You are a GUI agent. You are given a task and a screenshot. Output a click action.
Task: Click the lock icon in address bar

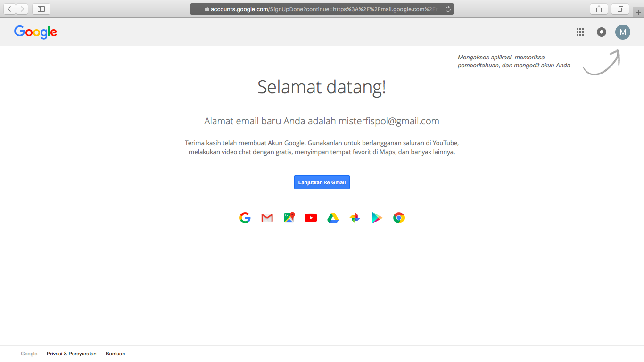206,9
